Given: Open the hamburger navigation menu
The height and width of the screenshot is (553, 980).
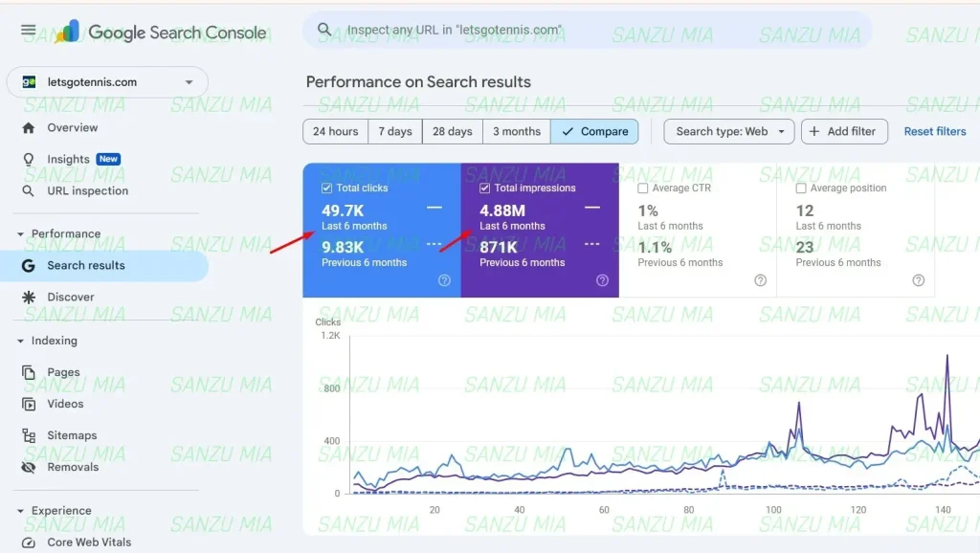Looking at the screenshot, I should (28, 29).
